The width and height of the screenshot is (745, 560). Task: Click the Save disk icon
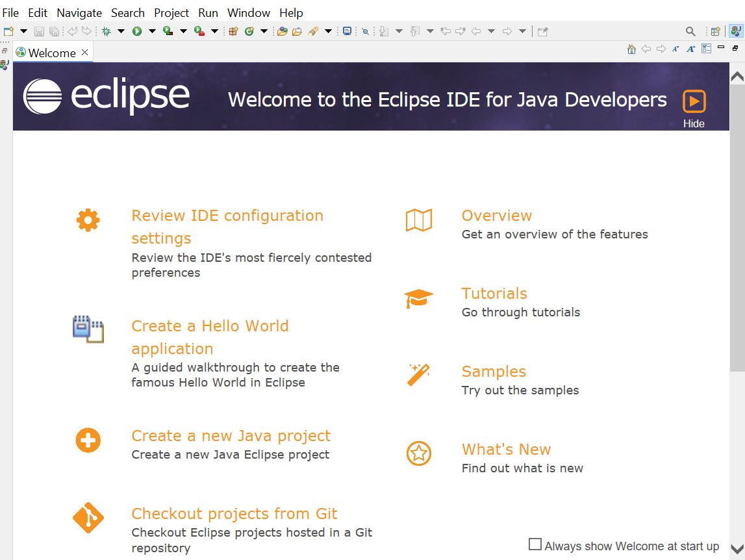pos(40,31)
